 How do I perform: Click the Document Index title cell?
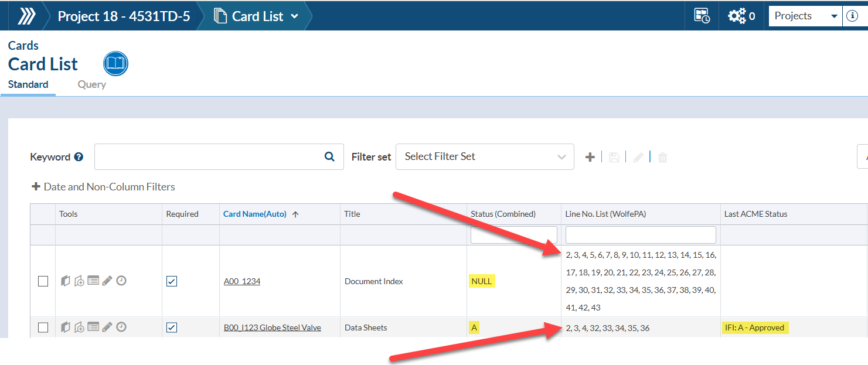click(x=374, y=281)
